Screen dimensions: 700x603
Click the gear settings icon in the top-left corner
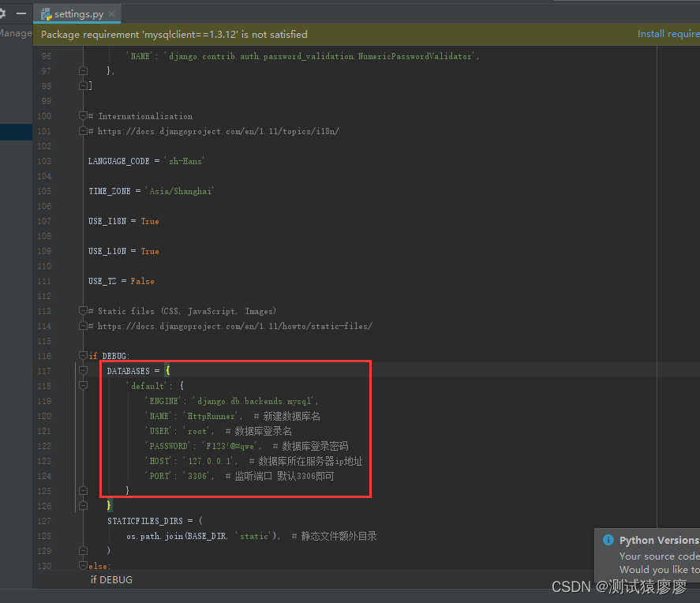click(x=4, y=13)
